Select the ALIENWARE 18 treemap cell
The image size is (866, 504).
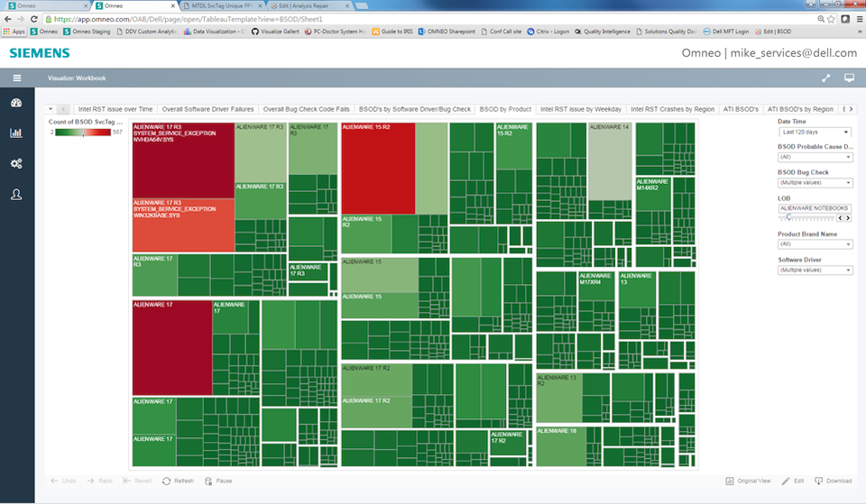point(560,446)
